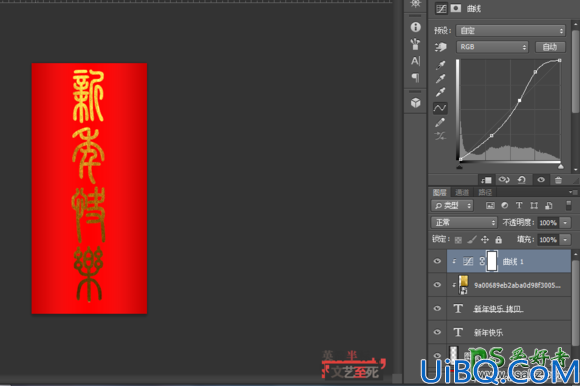Pick the black point eyedropper
The height and width of the screenshot is (386, 580).
point(440,65)
